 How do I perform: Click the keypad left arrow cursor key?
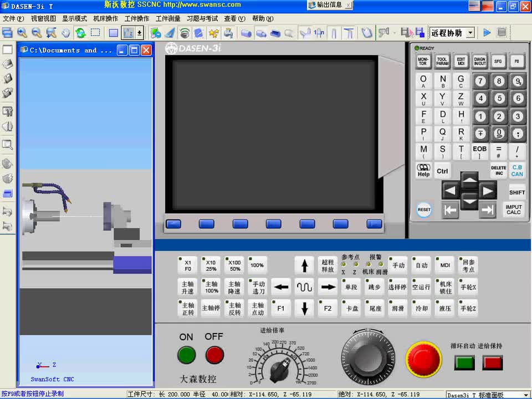pos(450,191)
